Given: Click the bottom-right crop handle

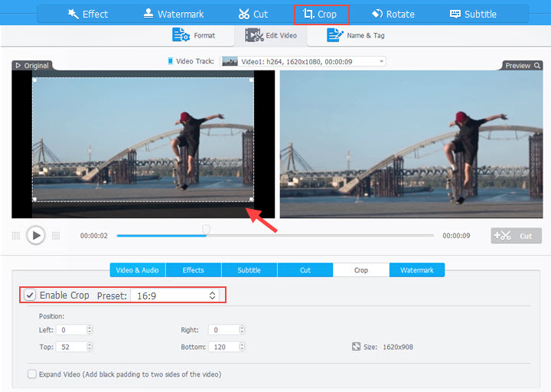Looking at the screenshot, I should pyautogui.click(x=251, y=199).
